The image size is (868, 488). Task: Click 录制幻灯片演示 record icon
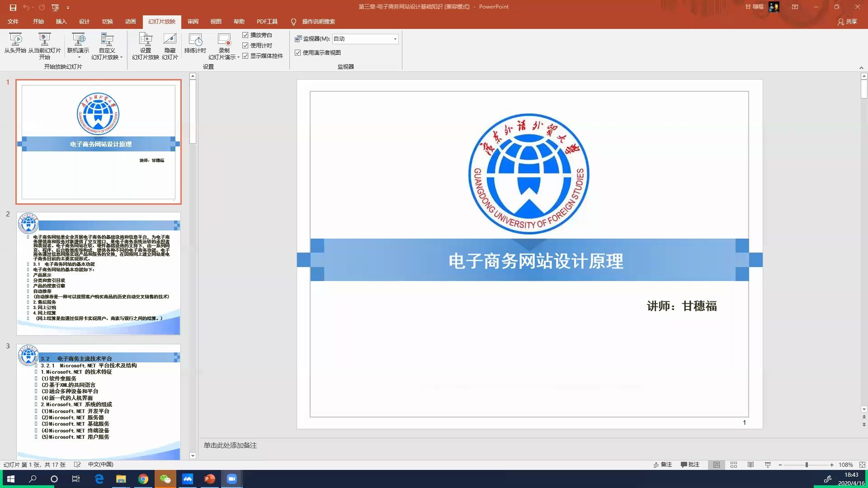pyautogui.click(x=224, y=40)
